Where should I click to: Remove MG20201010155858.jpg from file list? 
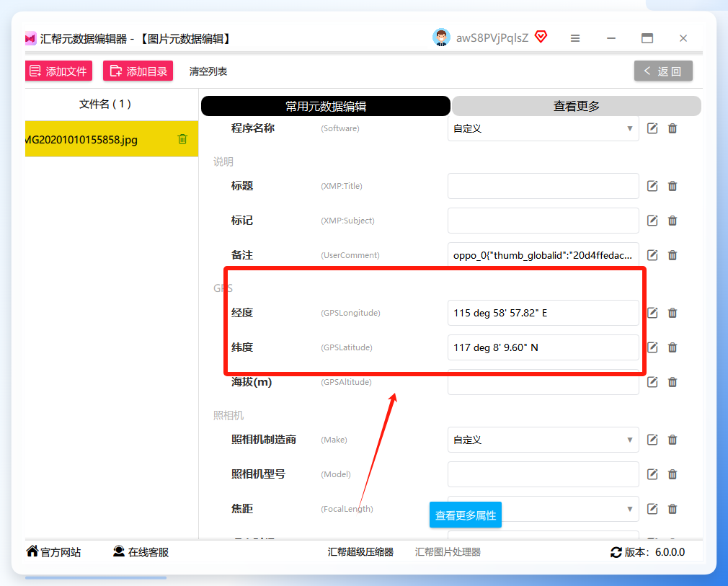pos(182,139)
